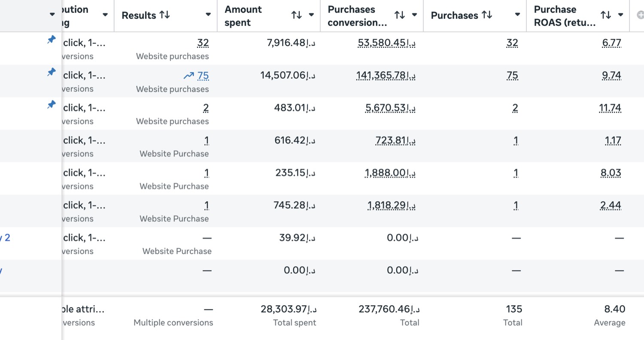Open the Purchases column dropdown arrow

tap(517, 15)
